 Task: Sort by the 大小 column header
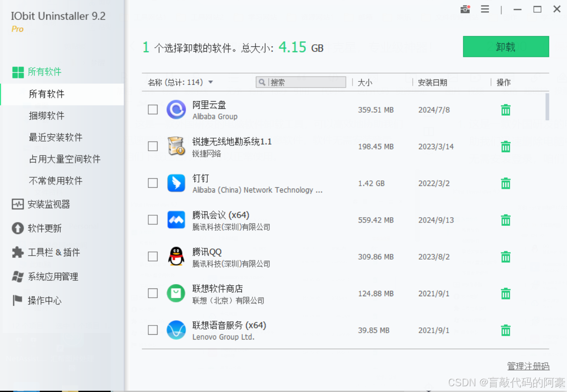click(x=365, y=83)
